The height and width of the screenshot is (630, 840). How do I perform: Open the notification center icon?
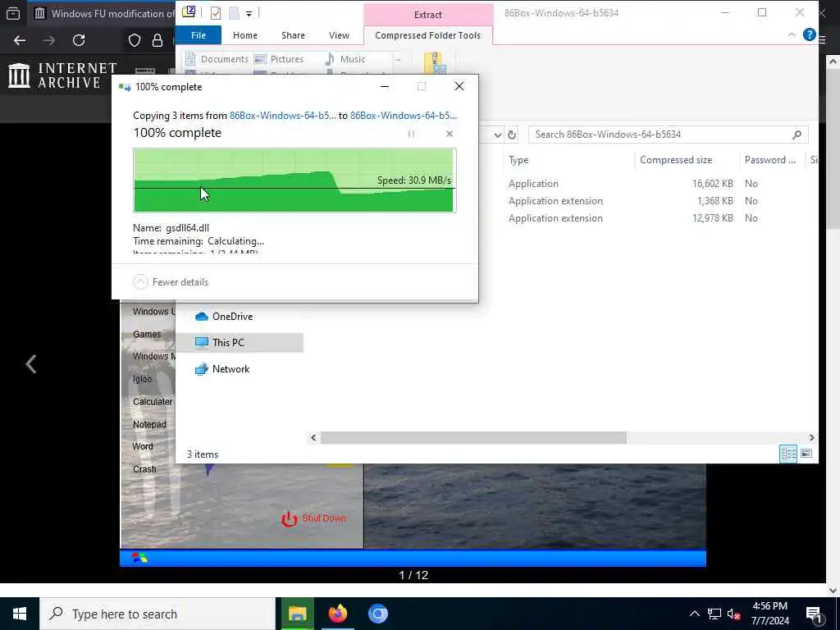pos(814,614)
